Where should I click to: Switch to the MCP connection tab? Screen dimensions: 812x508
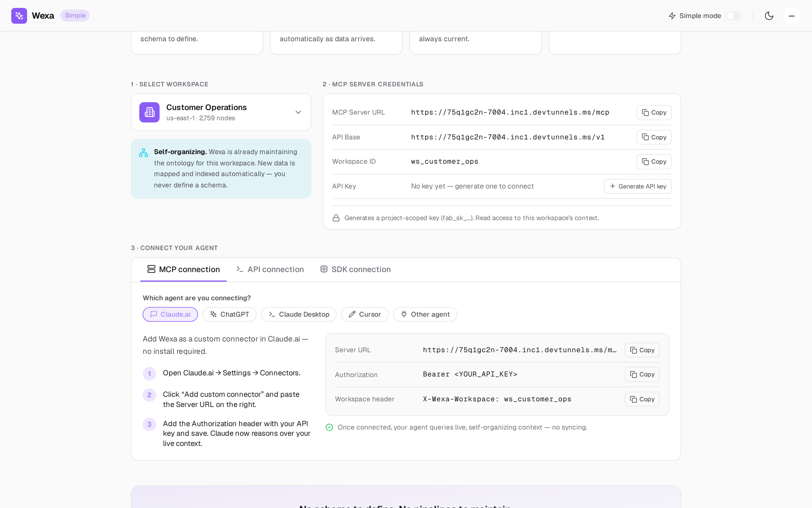click(184, 270)
